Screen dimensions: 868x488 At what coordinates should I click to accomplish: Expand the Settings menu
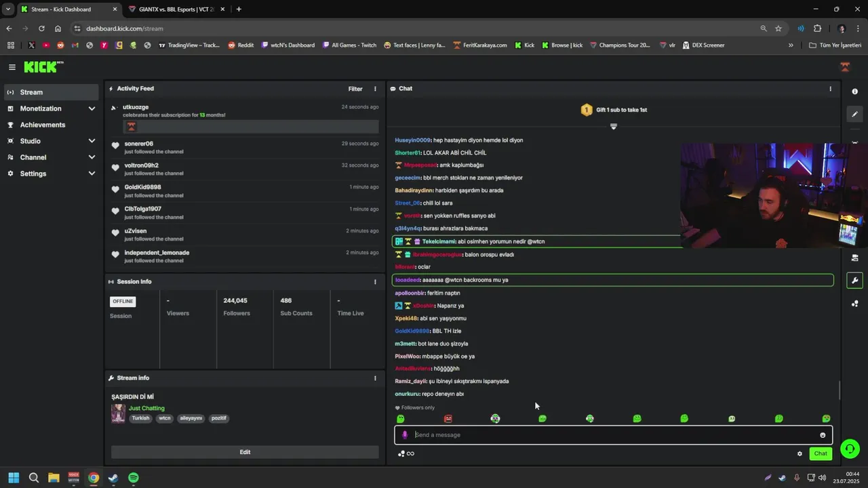(92, 174)
